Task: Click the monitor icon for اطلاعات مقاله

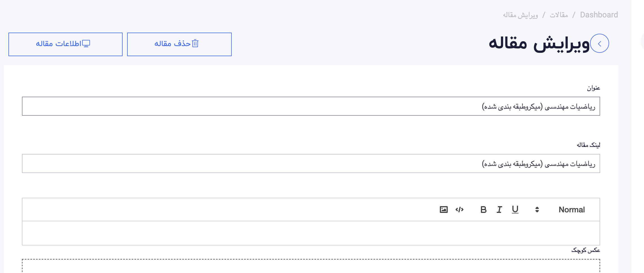Action: [86, 44]
